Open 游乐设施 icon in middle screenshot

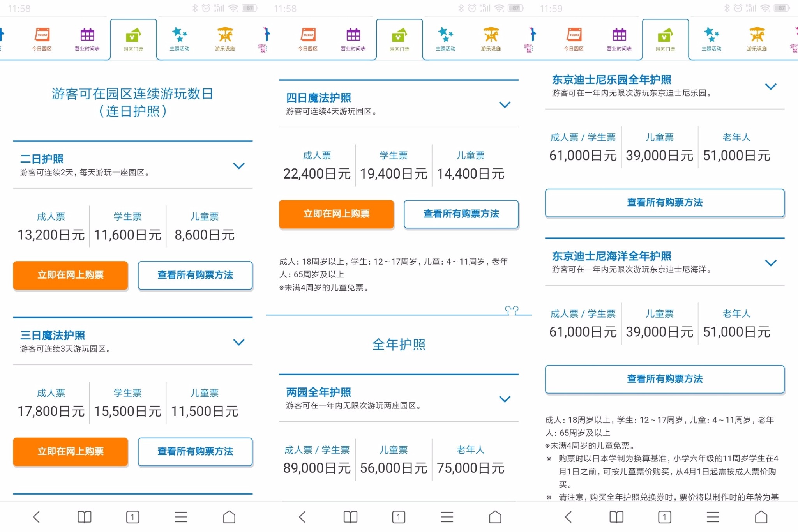tap(491, 39)
